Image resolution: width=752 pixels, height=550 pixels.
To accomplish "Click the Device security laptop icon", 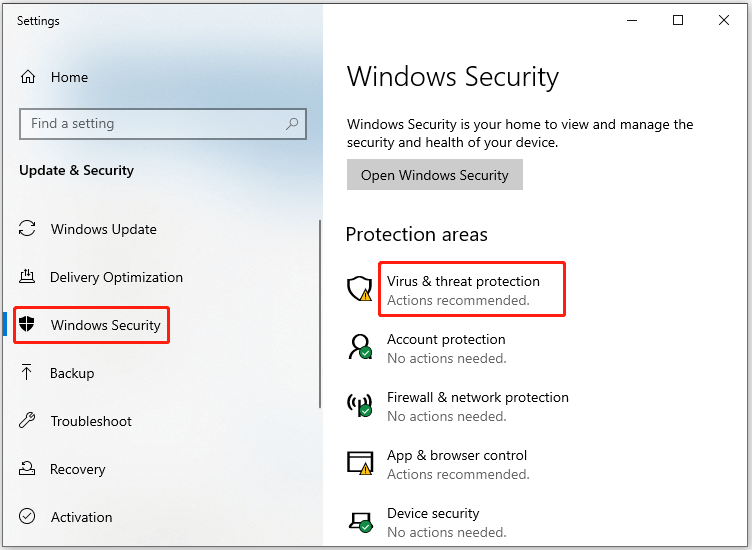I will [x=359, y=521].
